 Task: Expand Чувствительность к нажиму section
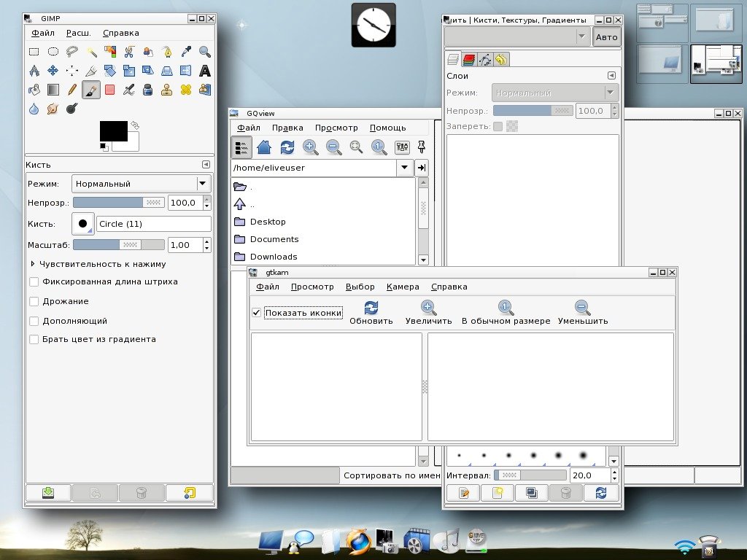click(x=32, y=264)
